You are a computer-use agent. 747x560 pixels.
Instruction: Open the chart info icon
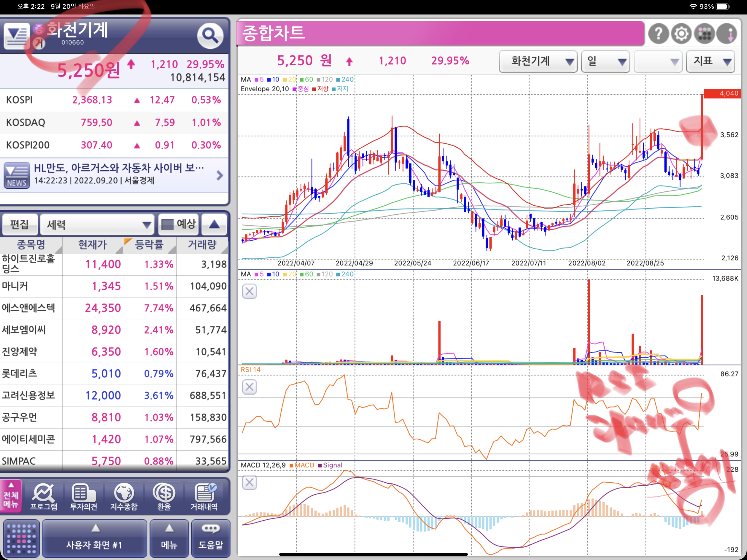tap(727, 34)
